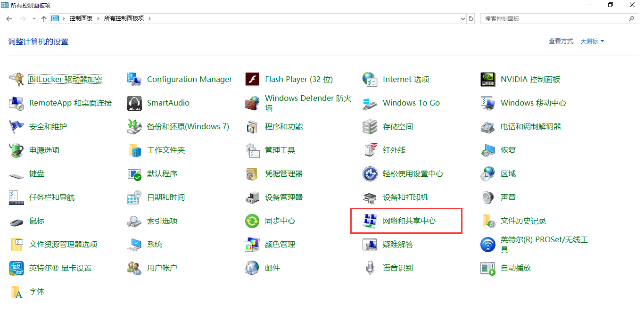644x312 pixels.
Task: Open 备份和还原(Windows 7) icon
Action: pyautogui.click(x=134, y=126)
